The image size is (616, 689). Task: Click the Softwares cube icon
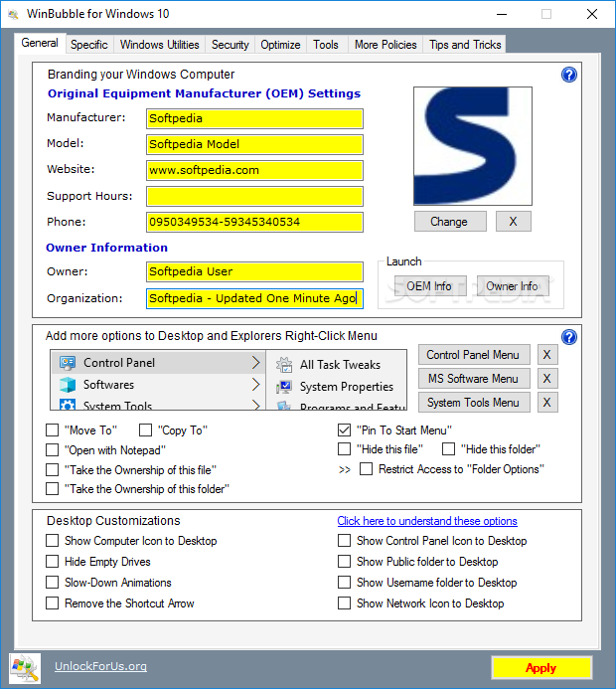[x=68, y=385]
